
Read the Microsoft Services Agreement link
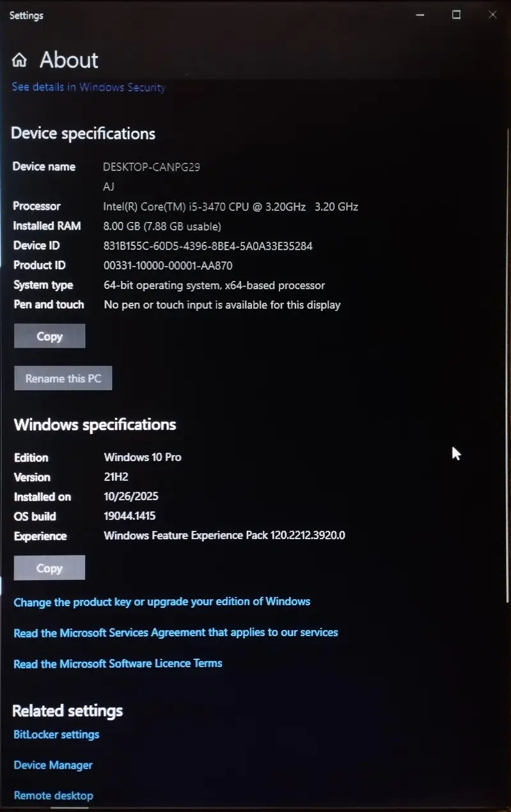pyautogui.click(x=176, y=632)
